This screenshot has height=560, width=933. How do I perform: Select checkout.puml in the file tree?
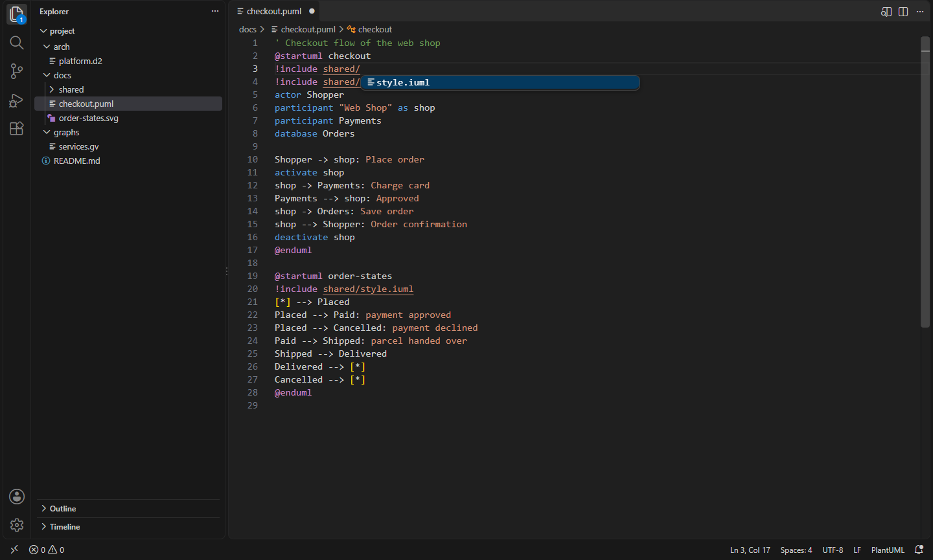click(x=128, y=104)
